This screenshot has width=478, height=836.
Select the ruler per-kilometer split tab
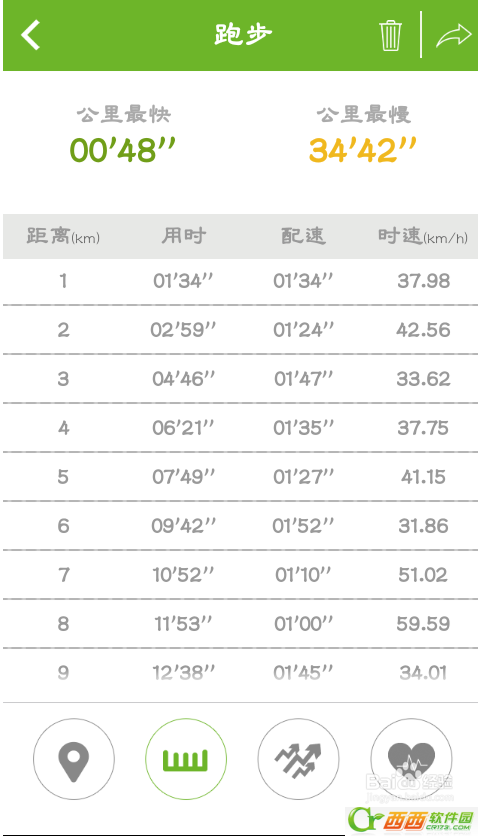185,759
